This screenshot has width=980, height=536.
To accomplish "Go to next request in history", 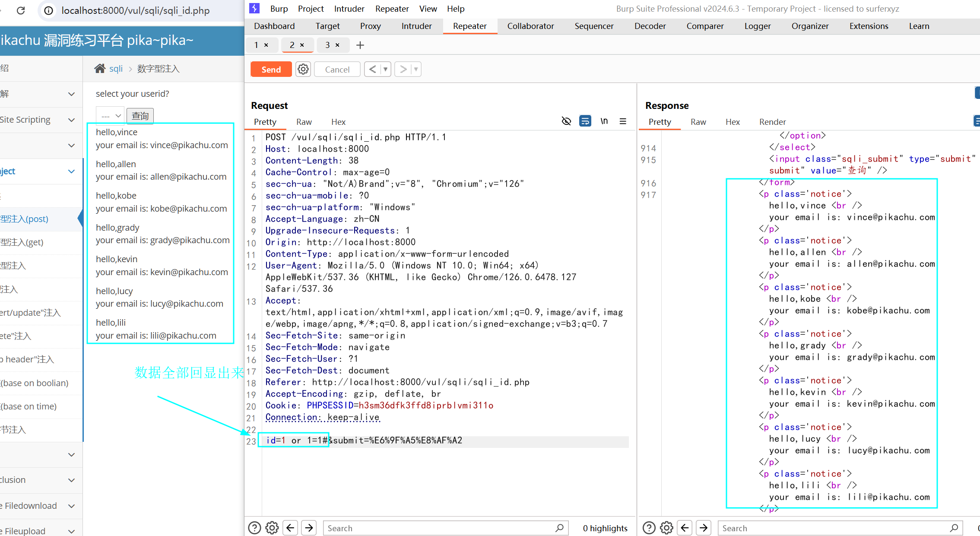I will [403, 69].
